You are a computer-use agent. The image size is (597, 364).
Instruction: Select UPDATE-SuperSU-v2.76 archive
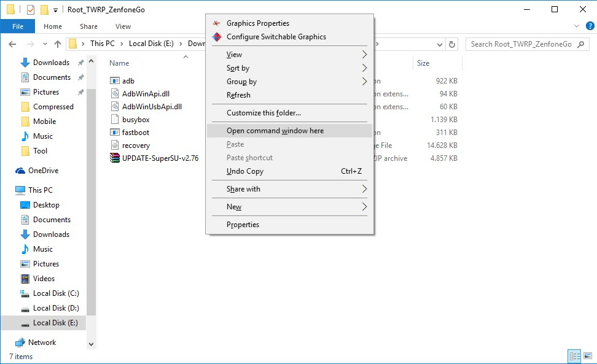pos(160,158)
